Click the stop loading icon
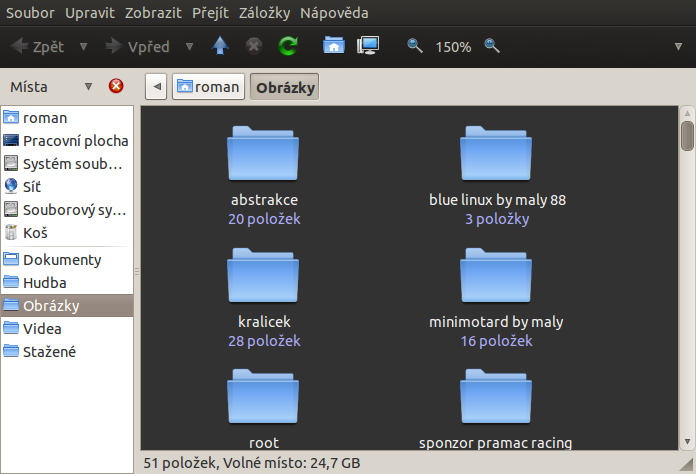 (x=254, y=46)
